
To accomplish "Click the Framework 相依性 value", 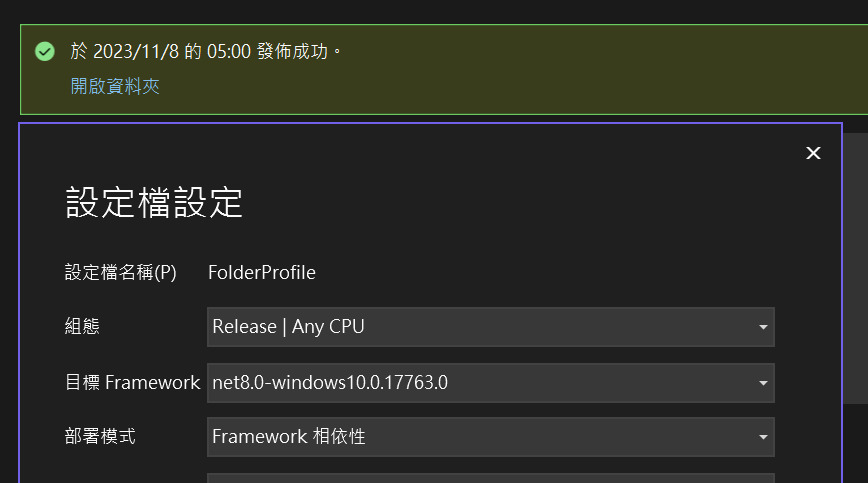I will 288,437.
